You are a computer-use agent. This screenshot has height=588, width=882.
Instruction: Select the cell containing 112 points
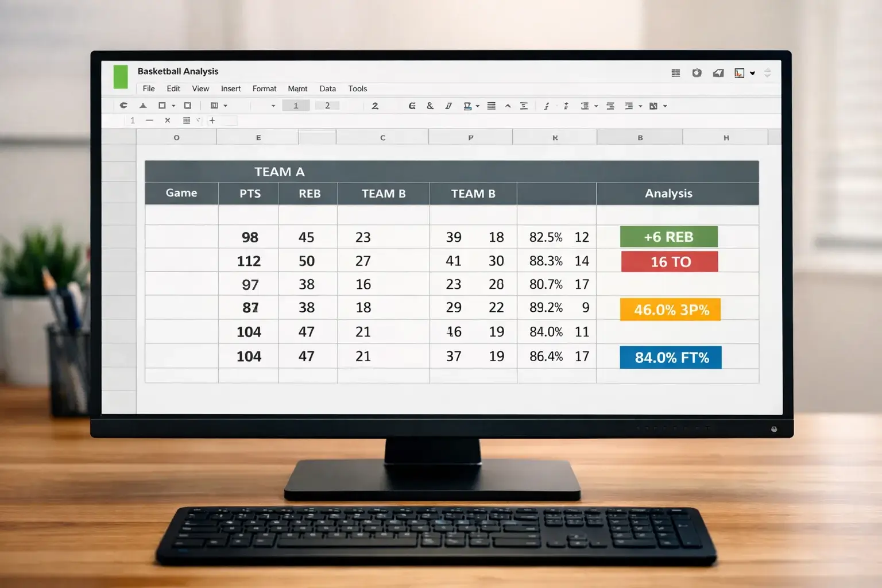click(x=249, y=261)
